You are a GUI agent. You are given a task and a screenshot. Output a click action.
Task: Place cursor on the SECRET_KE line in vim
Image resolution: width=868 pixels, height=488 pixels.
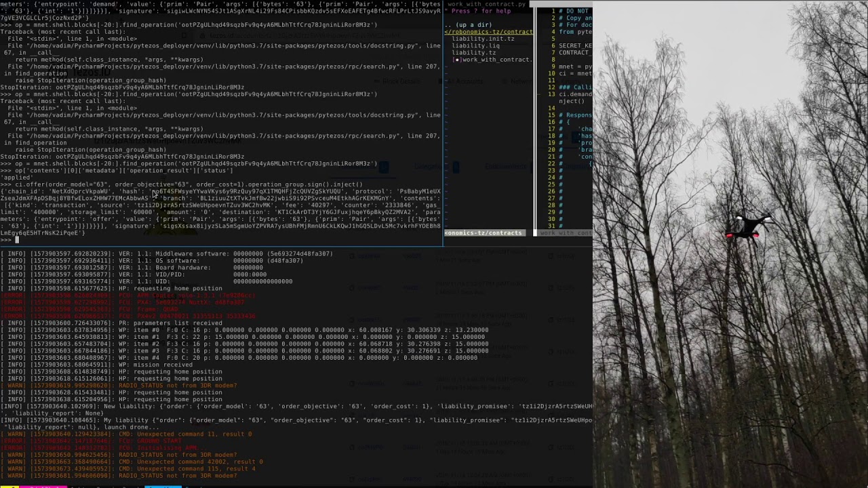575,45
